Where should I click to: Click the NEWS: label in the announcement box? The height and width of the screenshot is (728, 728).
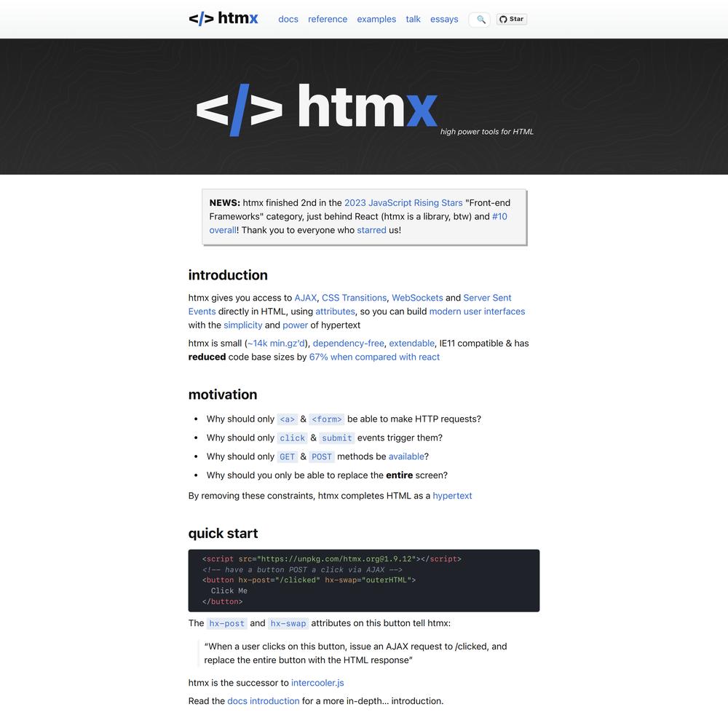pos(225,203)
